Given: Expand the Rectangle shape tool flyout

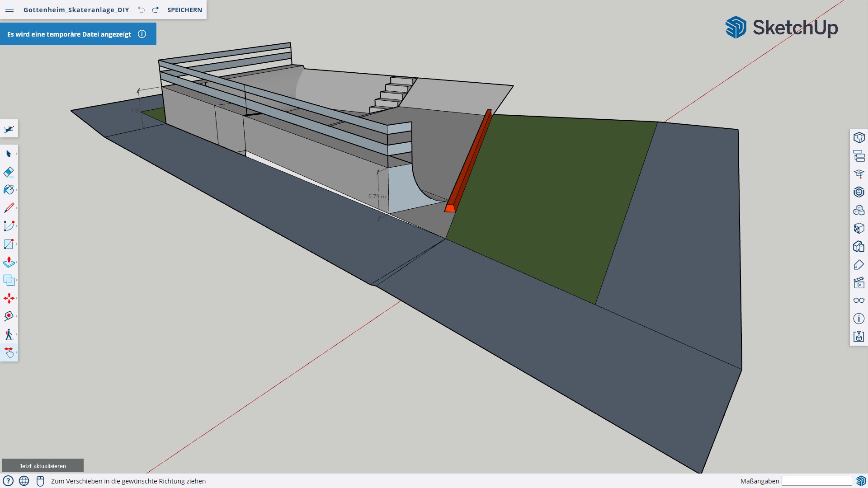Looking at the screenshot, I should 17,244.
